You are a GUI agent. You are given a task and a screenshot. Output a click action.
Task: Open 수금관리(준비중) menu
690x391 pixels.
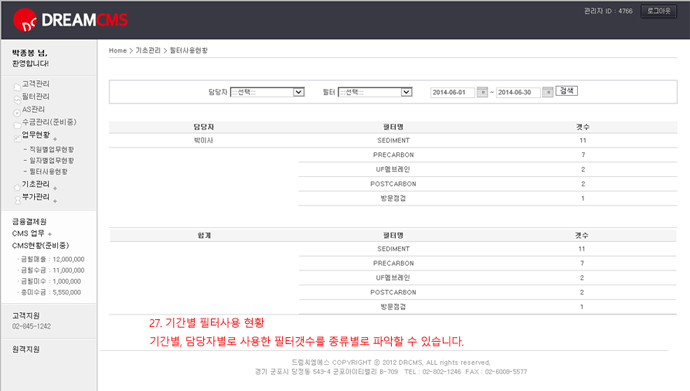49,122
